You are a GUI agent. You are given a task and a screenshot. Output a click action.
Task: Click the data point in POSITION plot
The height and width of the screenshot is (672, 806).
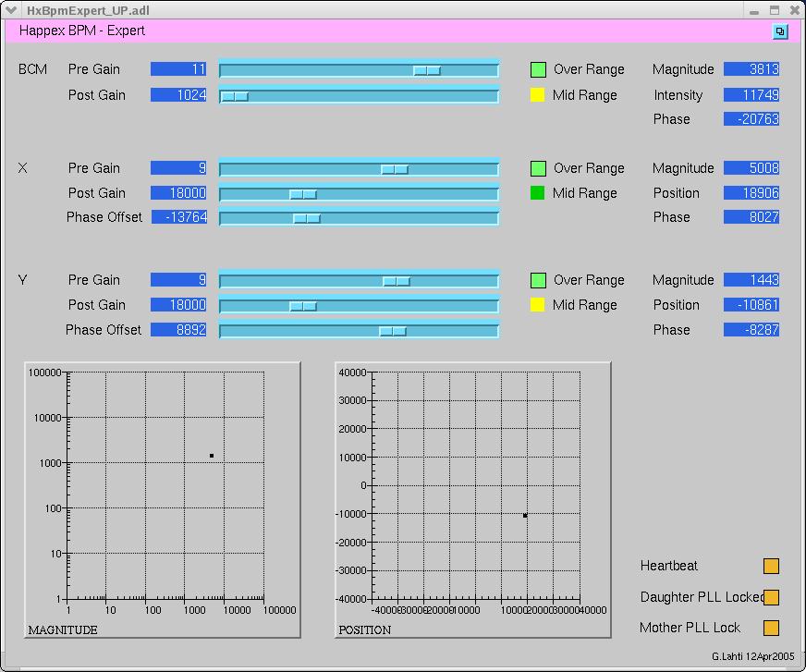(x=525, y=515)
